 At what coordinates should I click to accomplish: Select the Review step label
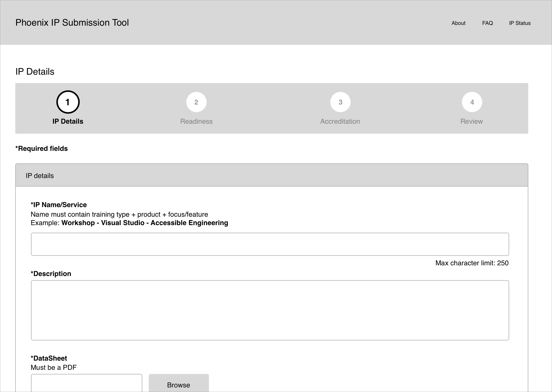[x=471, y=121]
